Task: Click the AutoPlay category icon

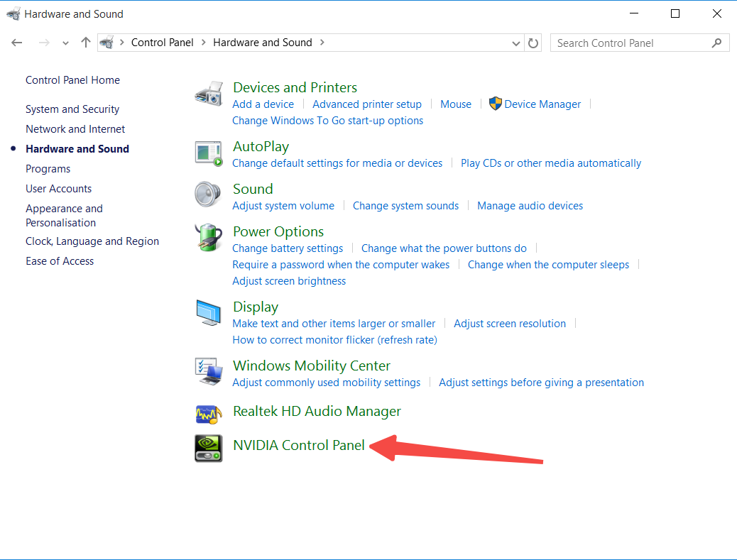Action: (209, 153)
